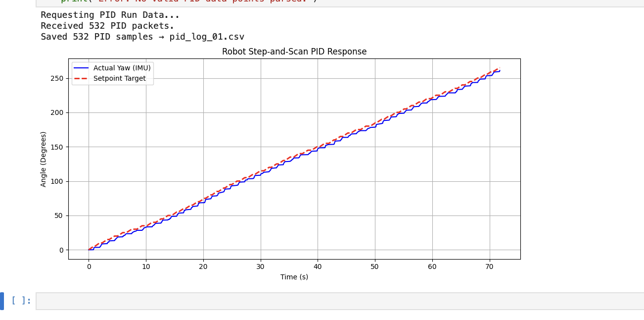
Task: Click the x-axis tick label '20'
Action: tap(203, 267)
